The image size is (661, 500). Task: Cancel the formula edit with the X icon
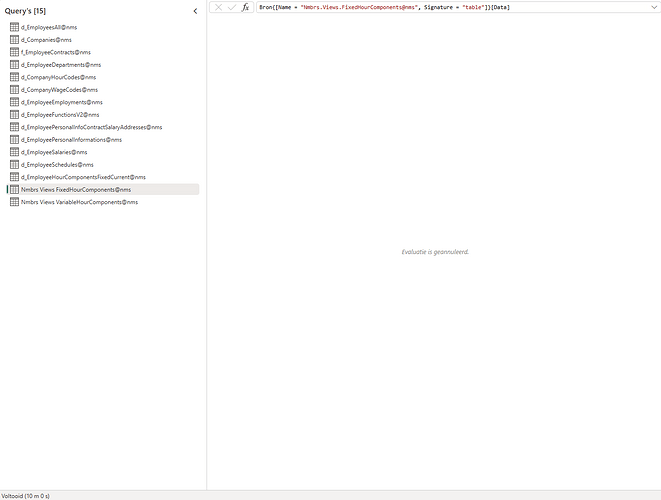click(218, 7)
